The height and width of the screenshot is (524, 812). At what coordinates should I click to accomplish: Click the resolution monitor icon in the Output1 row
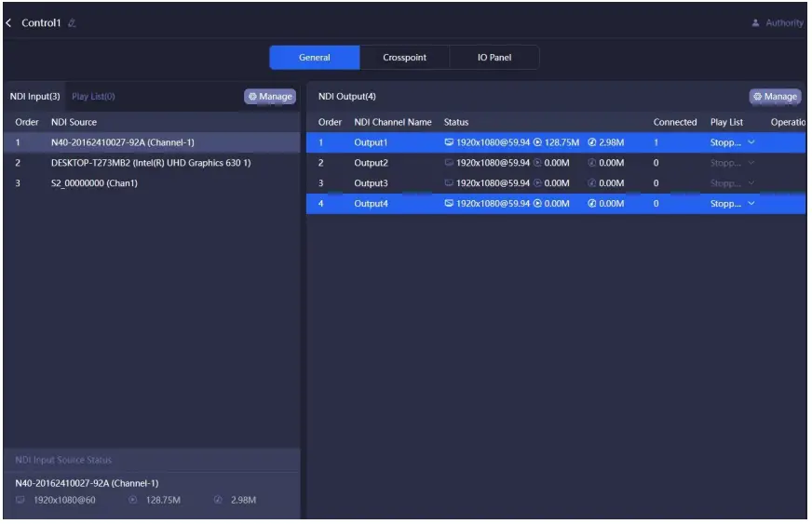[x=449, y=142]
